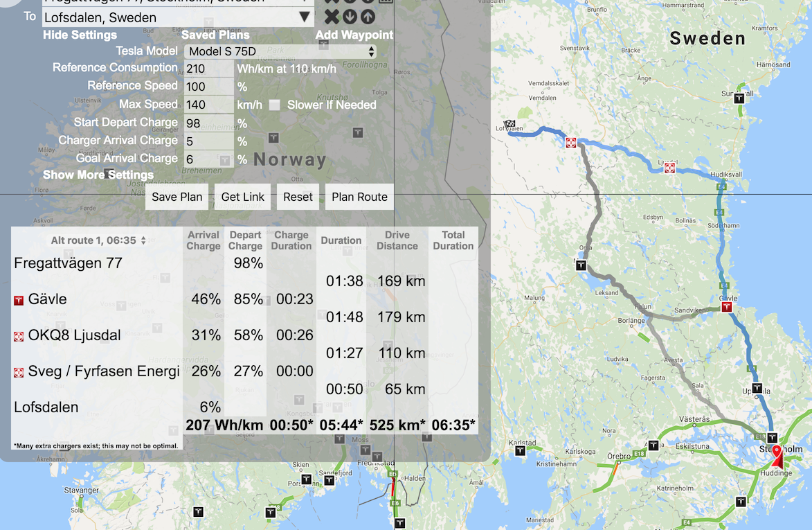Click the 525 km* total distance
The height and width of the screenshot is (530, 812).
click(x=397, y=425)
